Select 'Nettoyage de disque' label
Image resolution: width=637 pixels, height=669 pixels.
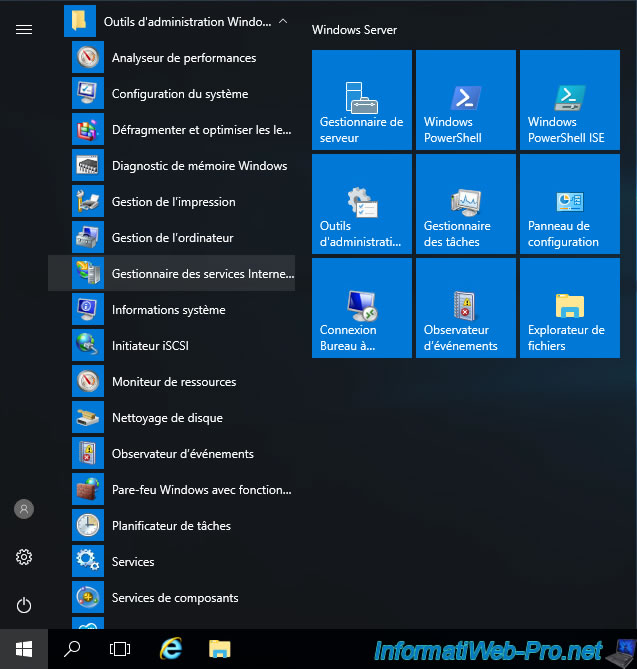click(x=167, y=418)
